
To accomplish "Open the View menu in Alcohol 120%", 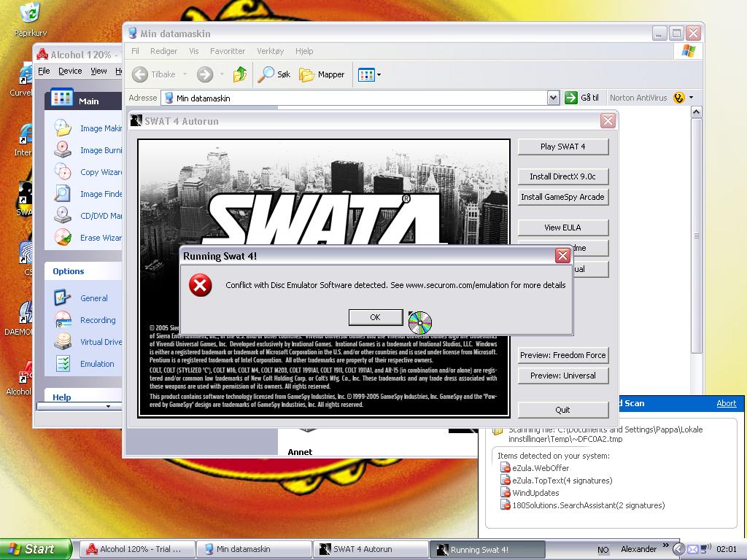I will [x=98, y=71].
